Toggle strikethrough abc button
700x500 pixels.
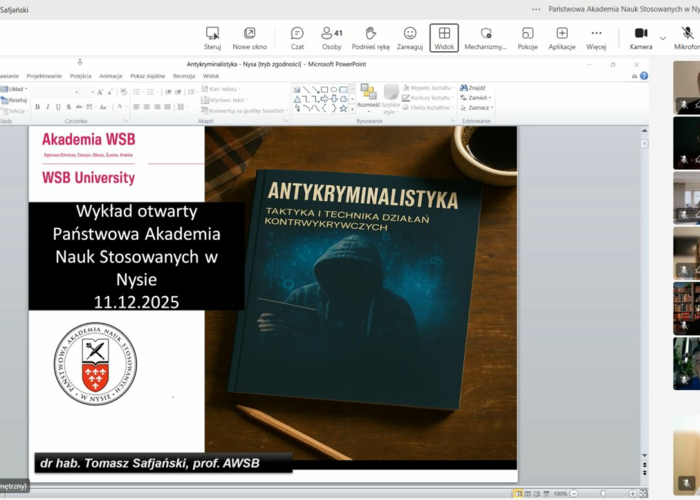point(79,107)
